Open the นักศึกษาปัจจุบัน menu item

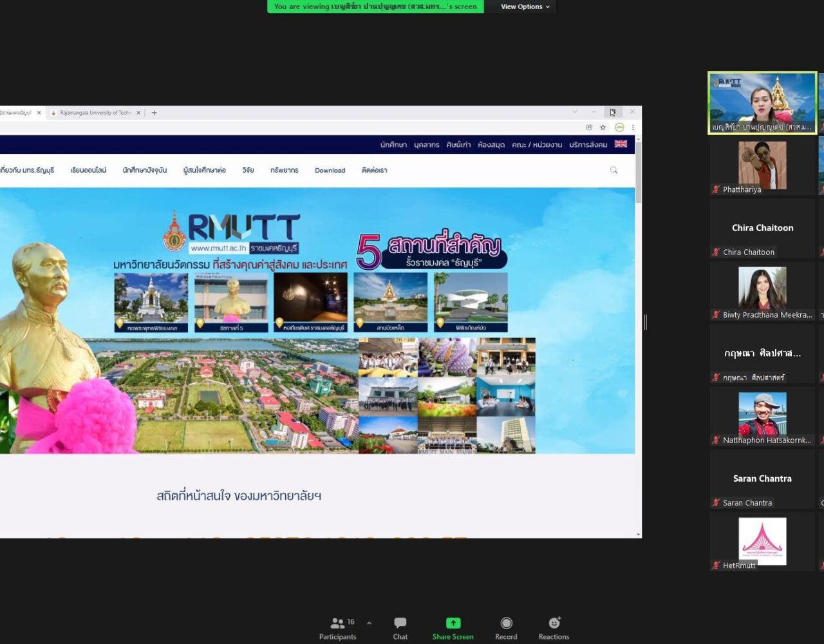coord(145,171)
